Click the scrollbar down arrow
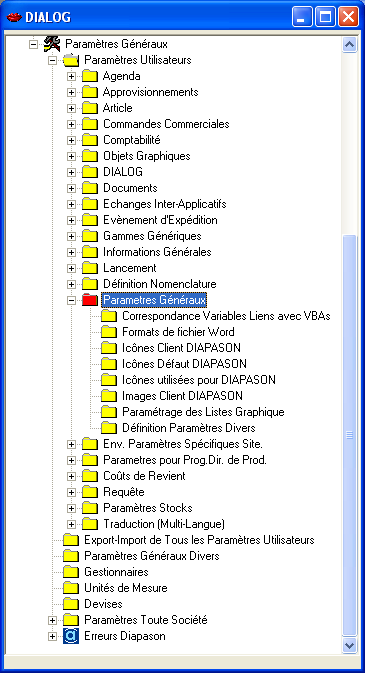 [x=350, y=645]
